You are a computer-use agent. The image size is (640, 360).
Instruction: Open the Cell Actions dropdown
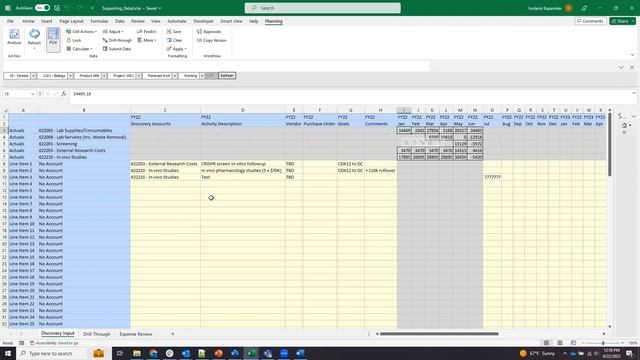(x=81, y=31)
